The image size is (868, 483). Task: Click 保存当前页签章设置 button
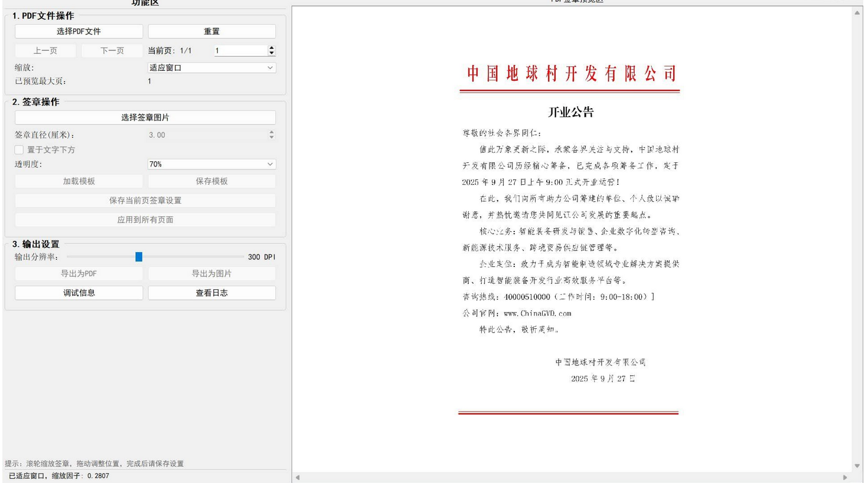(x=145, y=201)
